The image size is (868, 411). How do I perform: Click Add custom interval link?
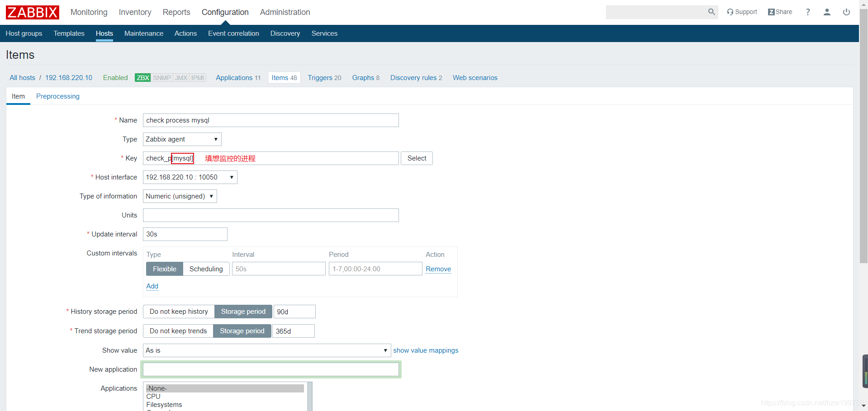(152, 286)
